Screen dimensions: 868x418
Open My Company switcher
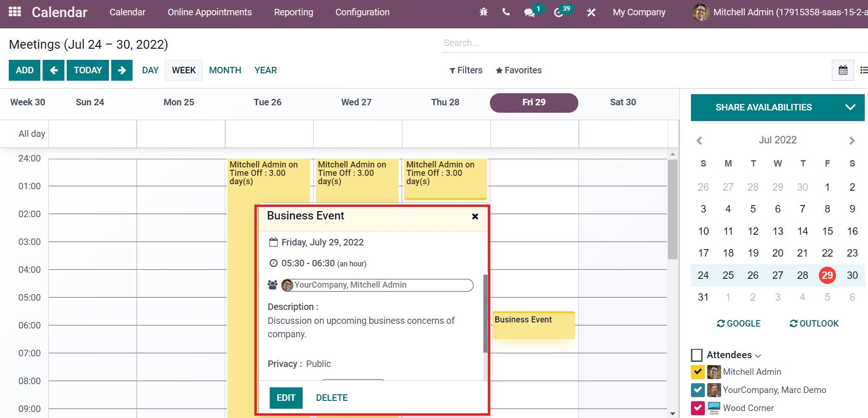(639, 13)
